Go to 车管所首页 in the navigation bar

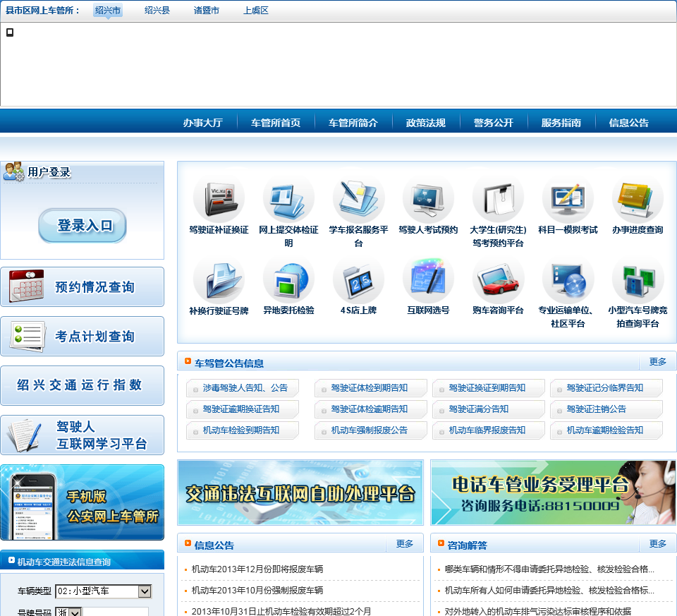click(x=276, y=123)
